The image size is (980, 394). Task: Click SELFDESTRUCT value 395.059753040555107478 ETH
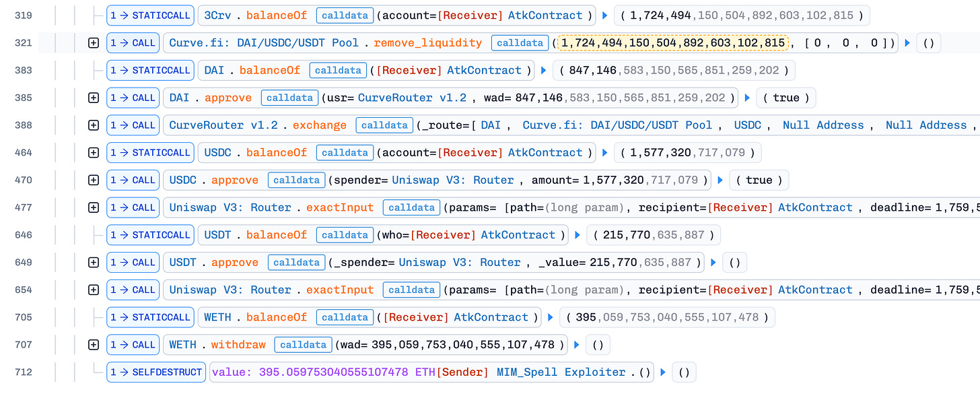click(x=322, y=372)
